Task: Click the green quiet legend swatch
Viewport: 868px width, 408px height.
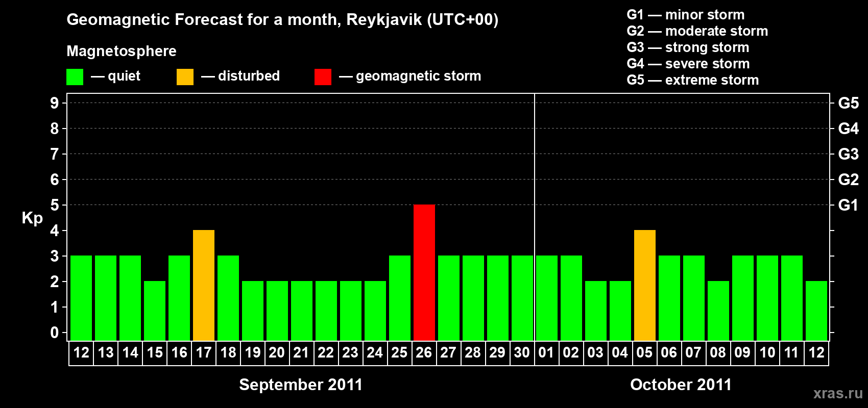Action: pos(75,77)
